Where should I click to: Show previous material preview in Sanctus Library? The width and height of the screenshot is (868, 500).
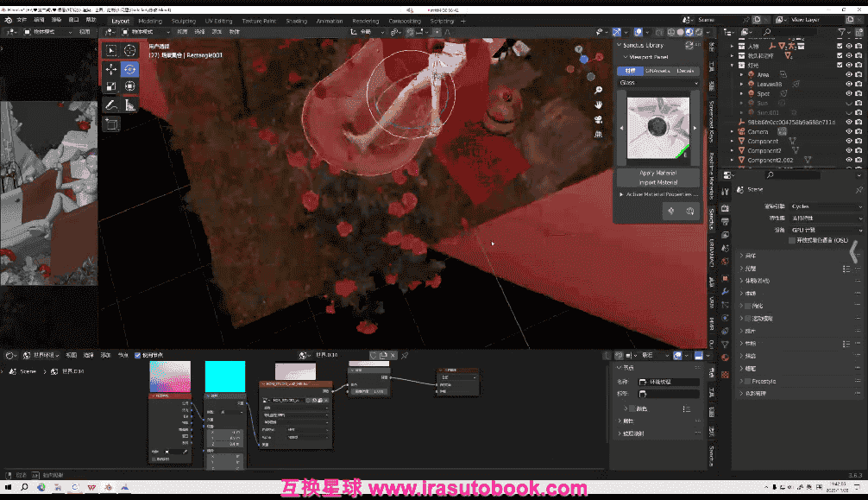tap(621, 128)
